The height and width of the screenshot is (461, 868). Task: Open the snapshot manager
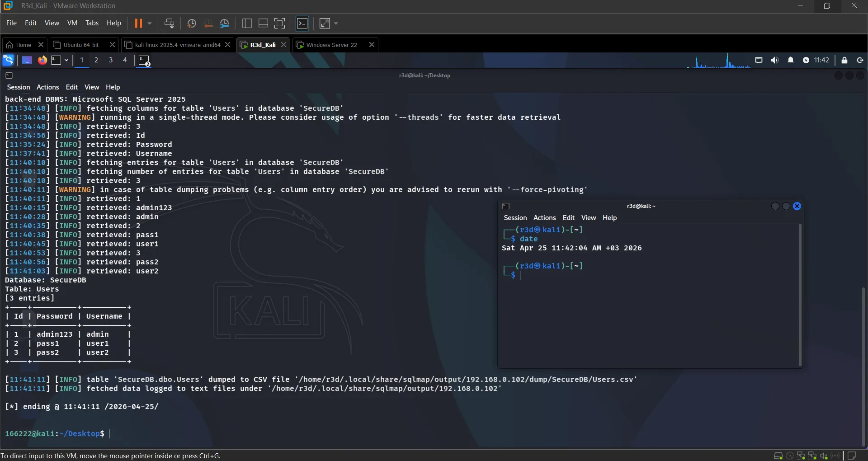[225, 23]
